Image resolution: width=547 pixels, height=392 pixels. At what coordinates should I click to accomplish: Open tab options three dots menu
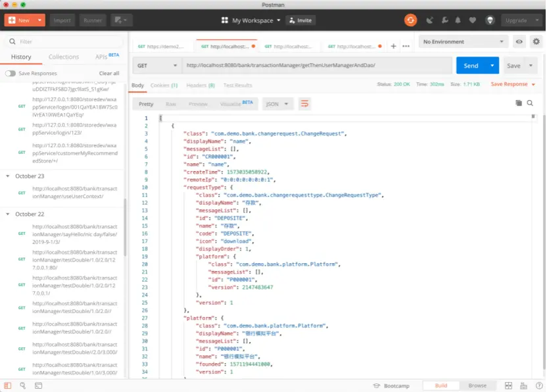click(406, 46)
